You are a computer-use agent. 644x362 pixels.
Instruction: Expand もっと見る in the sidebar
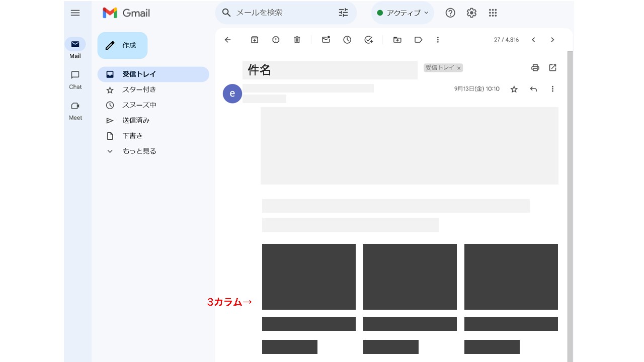pyautogui.click(x=139, y=151)
